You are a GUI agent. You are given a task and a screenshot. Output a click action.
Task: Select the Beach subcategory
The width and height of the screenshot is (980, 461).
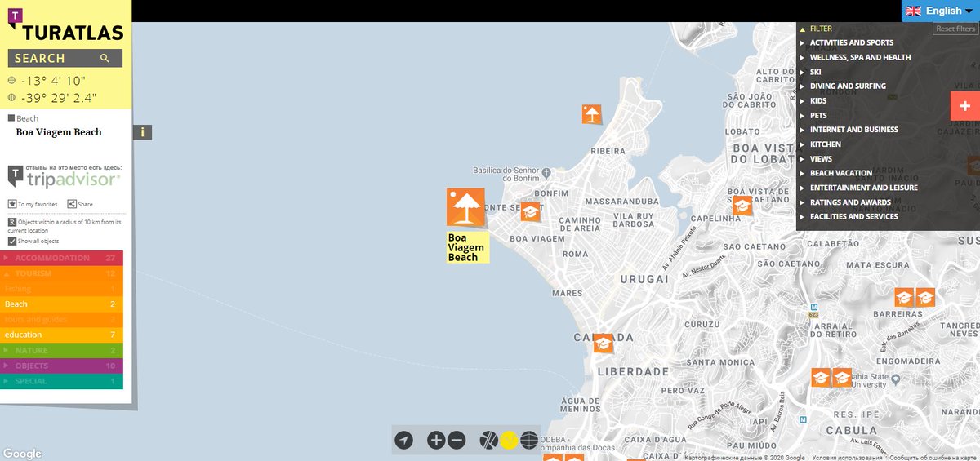point(61,304)
